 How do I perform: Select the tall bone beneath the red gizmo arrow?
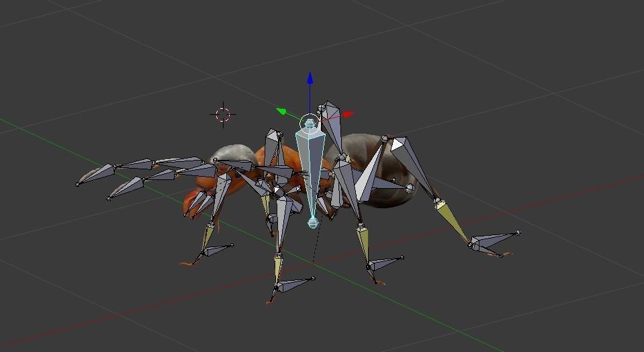tap(331, 125)
